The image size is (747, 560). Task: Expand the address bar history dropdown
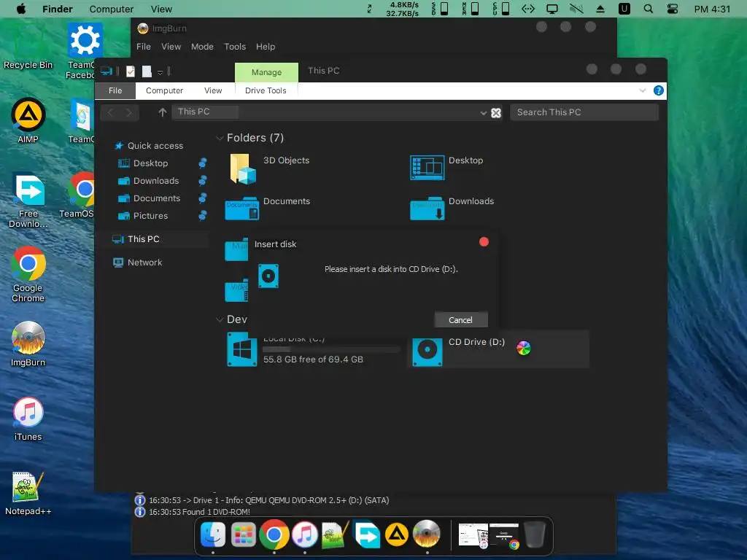pyautogui.click(x=483, y=113)
